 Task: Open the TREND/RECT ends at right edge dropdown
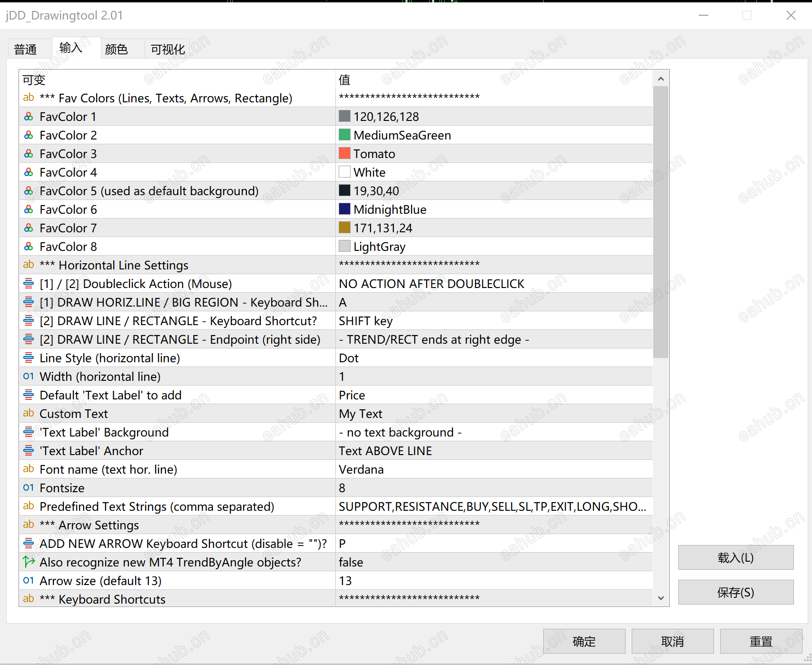(494, 339)
